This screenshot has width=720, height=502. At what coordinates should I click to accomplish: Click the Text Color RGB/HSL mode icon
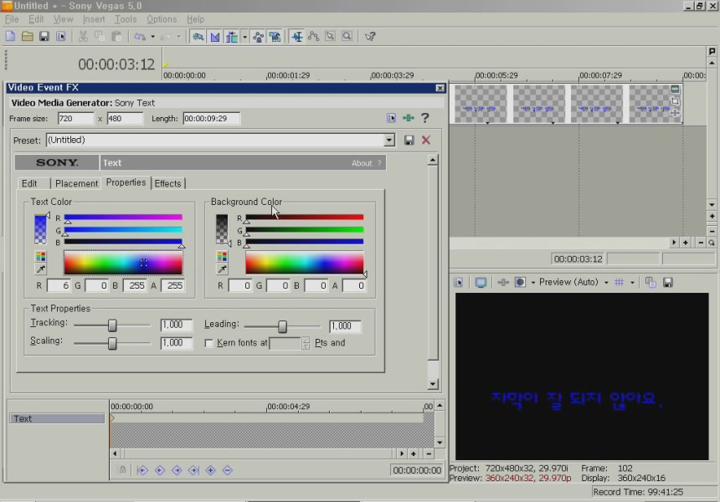40,256
